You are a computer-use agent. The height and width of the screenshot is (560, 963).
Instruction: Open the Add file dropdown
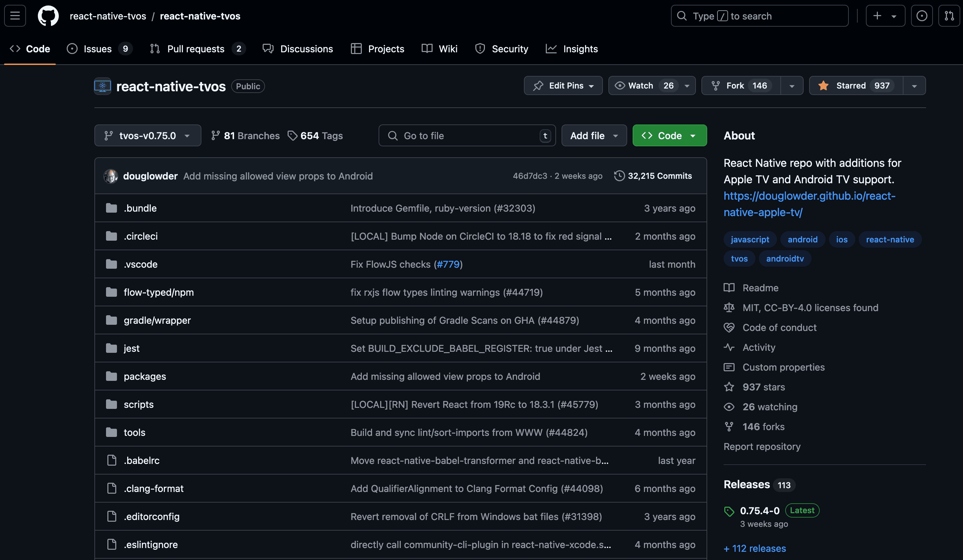(x=594, y=135)
